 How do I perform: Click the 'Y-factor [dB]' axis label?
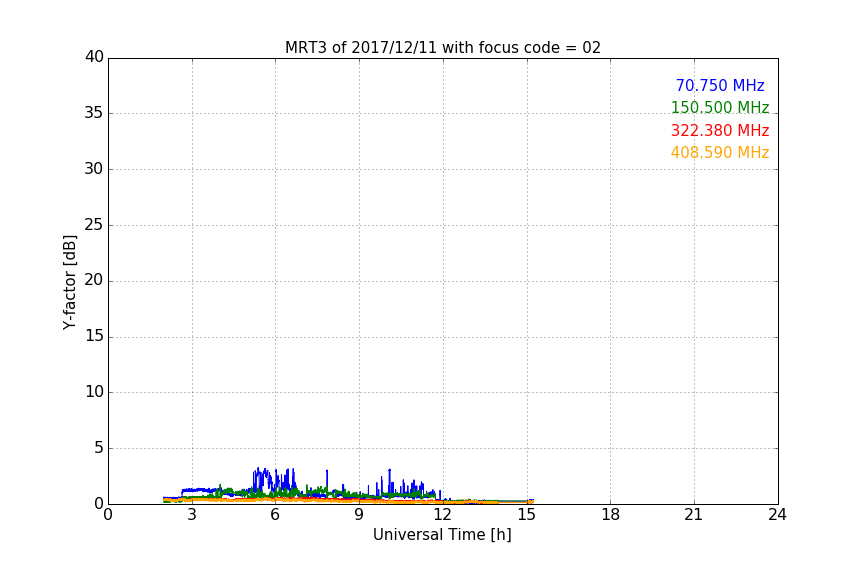click(69, 282)
